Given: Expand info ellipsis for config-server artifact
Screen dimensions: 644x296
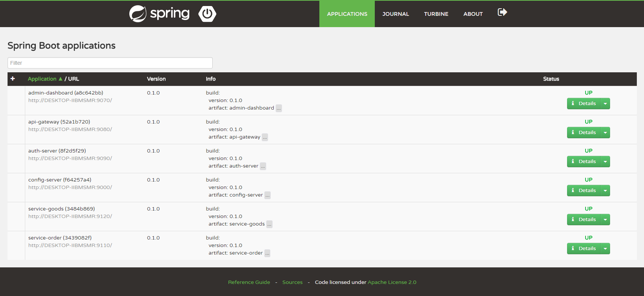Looking at the screenshot, I should pos(267,195).
